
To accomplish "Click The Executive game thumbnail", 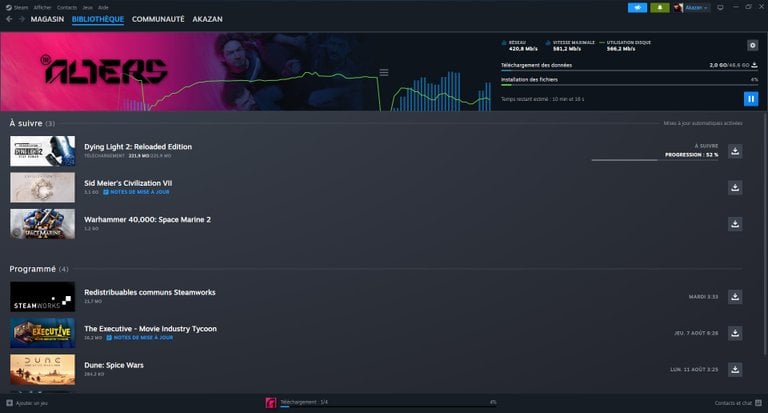I will (43, 333).
